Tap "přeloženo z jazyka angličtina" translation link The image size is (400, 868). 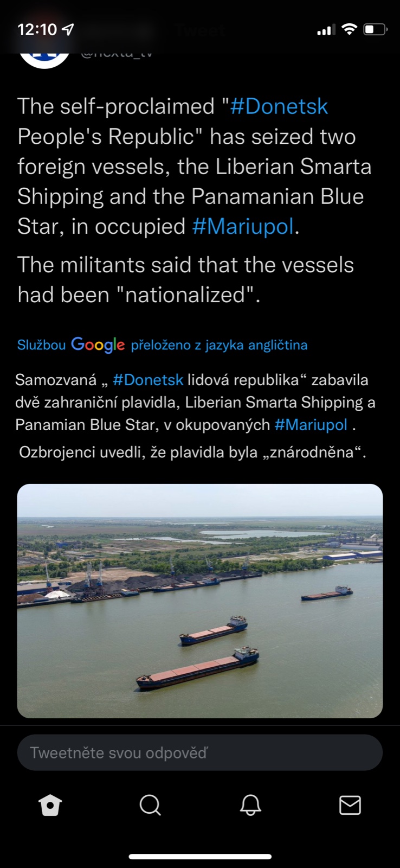[219, 345]
